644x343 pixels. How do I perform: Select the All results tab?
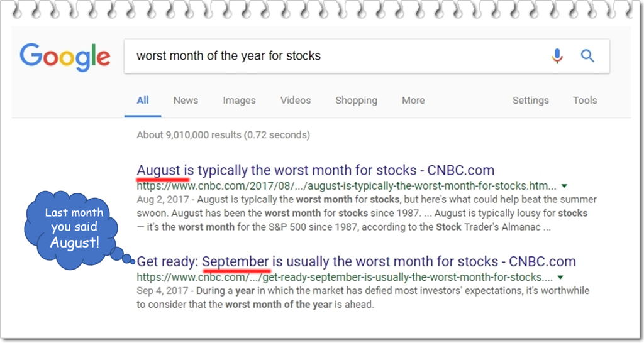click(143, 101)
